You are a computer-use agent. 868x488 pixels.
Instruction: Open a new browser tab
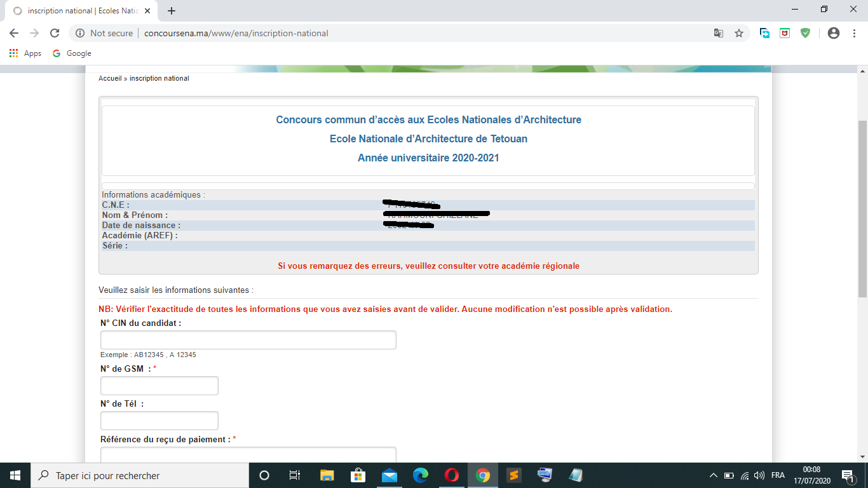point(172,11)
